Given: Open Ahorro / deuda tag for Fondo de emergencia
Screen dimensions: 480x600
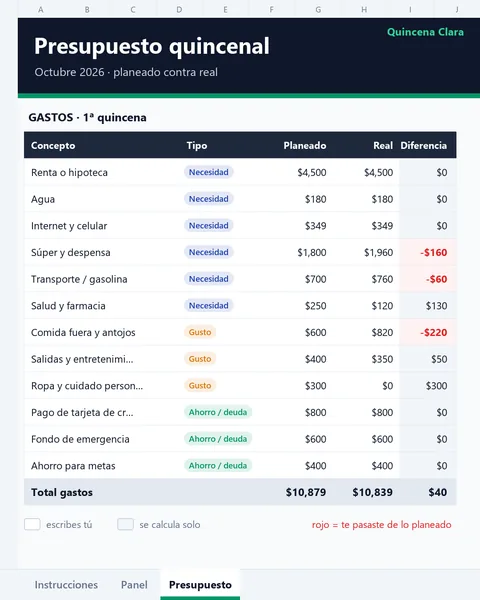Looking at the screenshot, I should (218, 439).
